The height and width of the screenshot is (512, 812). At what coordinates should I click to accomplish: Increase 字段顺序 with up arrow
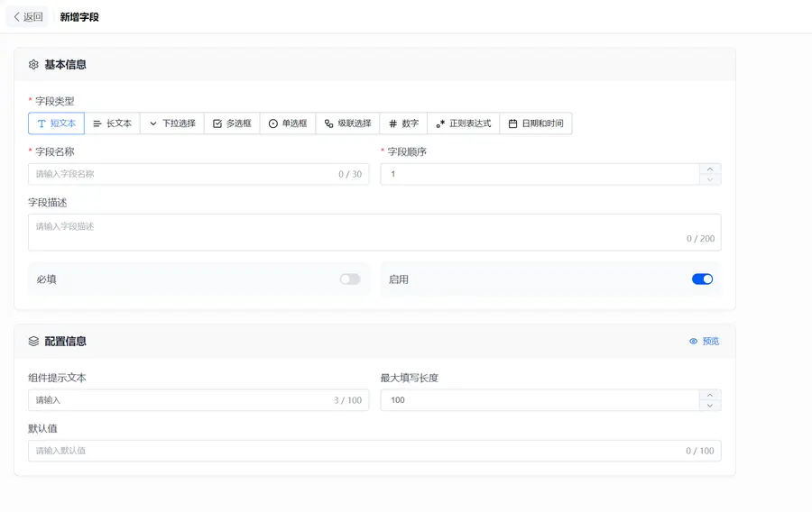pos(710,169)
